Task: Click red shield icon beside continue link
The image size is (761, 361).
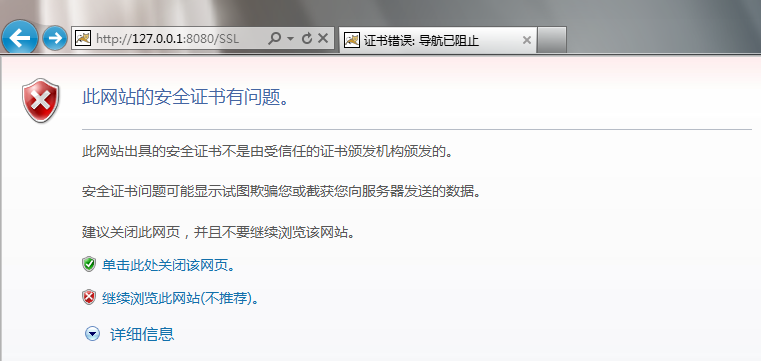Action: tap(89, 297)
